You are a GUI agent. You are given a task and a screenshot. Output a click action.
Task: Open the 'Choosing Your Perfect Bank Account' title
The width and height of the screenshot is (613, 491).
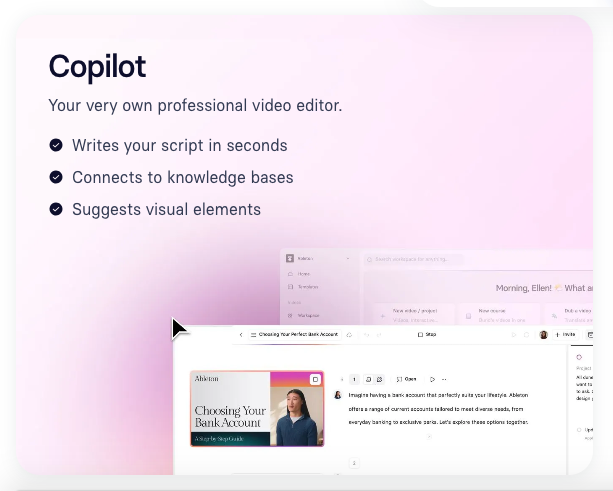[298, 334]
